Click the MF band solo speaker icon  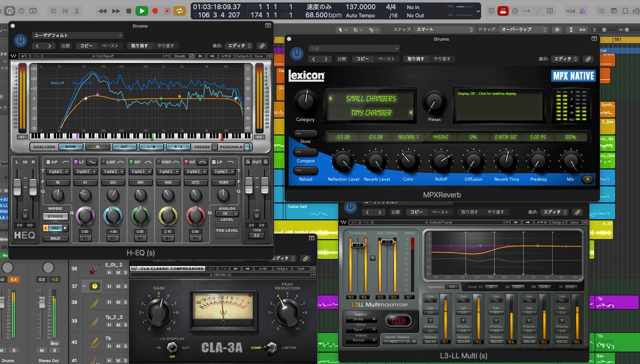[x=140, y=239]
